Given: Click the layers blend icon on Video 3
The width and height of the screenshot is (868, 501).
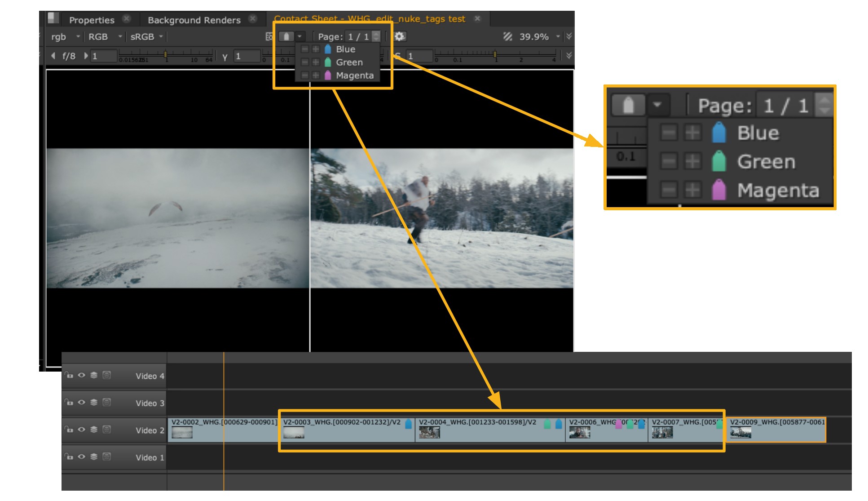Looking at the screenshot, I should click(94, 402).
